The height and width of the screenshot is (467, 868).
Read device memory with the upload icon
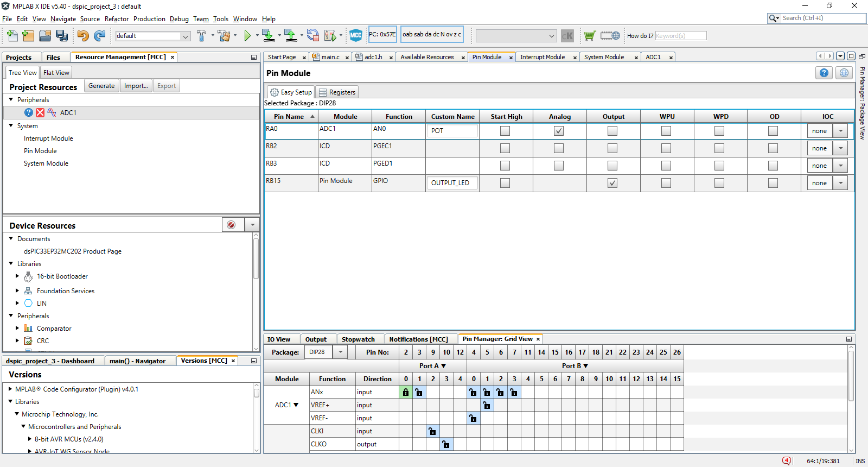(291, 36)
